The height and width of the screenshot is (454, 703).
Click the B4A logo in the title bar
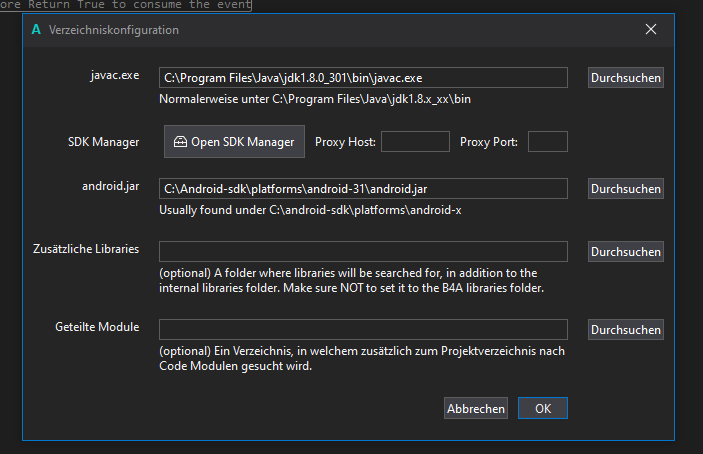pos(37,30)
